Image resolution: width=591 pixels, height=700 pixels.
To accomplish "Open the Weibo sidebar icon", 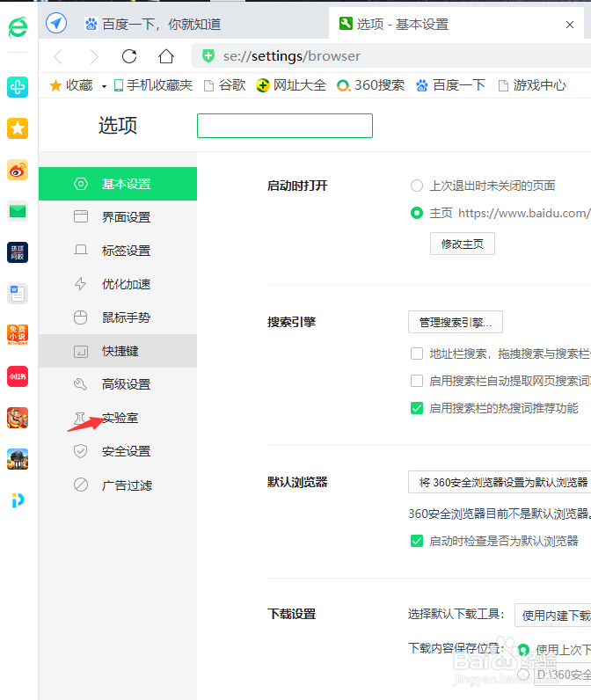I will (18, 170).
